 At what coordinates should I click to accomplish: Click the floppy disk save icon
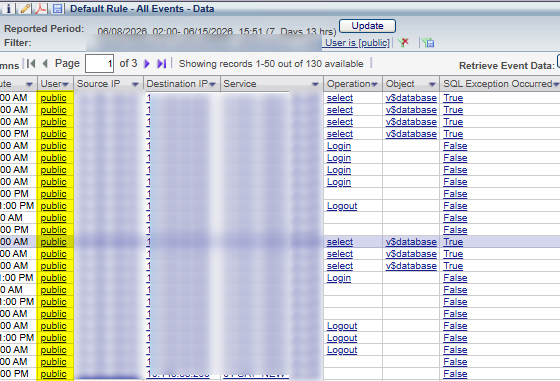(x=57, y=9)
